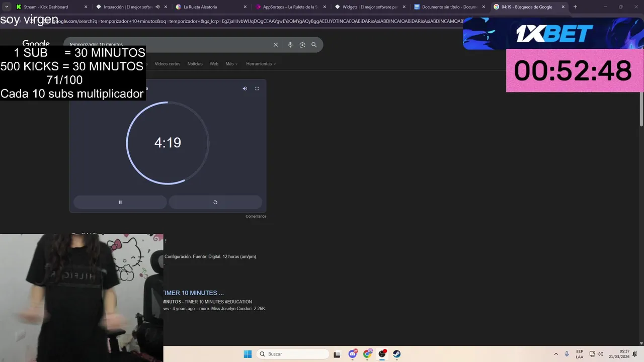Open Google Lens image search
644x362 pixels.
302,45
